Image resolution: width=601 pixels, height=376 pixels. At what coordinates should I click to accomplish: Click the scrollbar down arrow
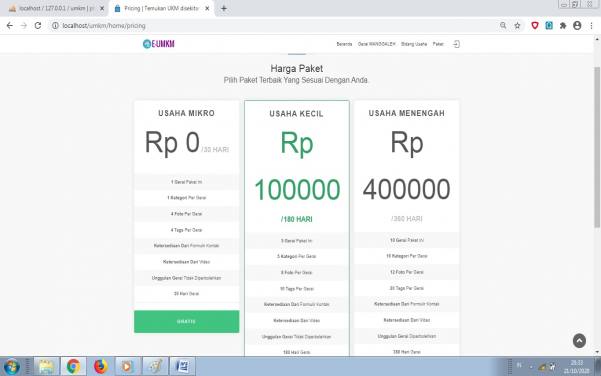[x=597, y=352]
